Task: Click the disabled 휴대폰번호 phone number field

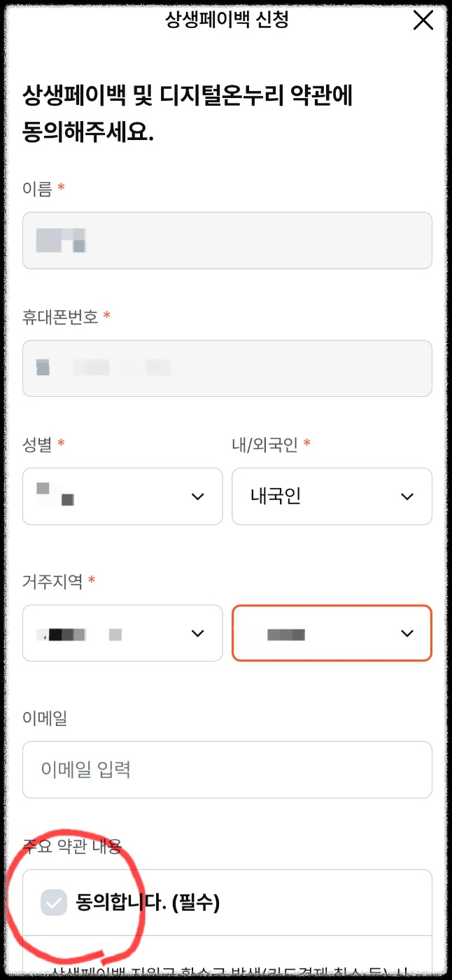Action: [x=227, y=369]
